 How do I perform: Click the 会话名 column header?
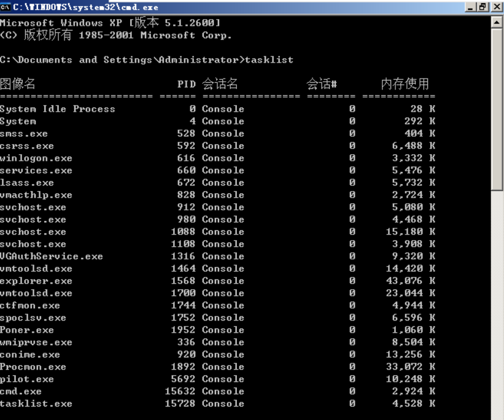click(x=220, y=84)
